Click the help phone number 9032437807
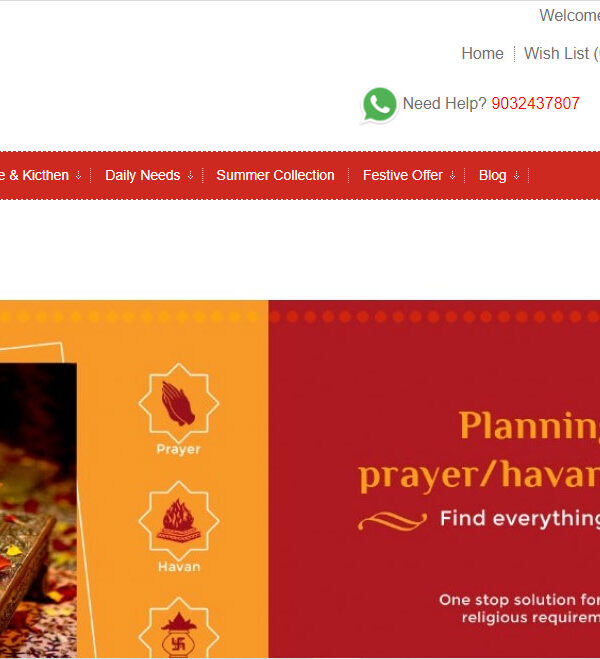Screen dimensions: 600x659 [x=535, y=103]
